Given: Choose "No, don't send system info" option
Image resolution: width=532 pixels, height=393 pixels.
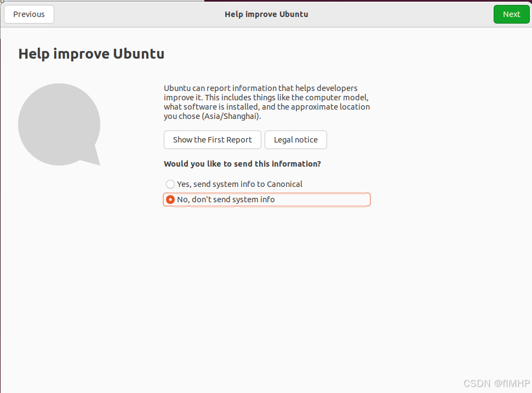Looking at the screenshot, I should pyautogui.click(x=226, y=200).
